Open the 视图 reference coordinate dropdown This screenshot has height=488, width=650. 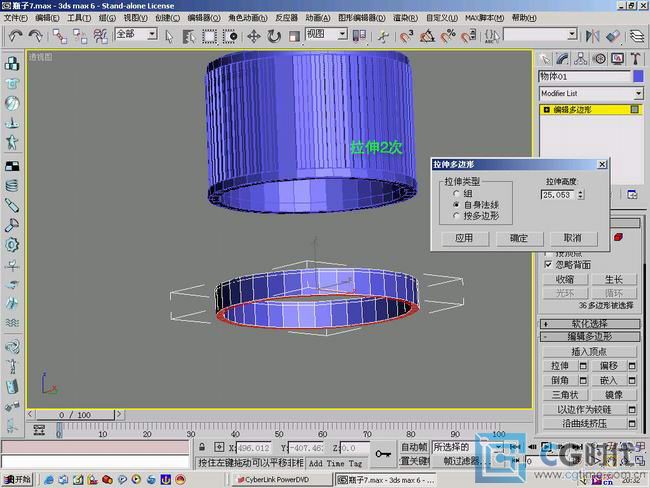(x=342, y=34)
